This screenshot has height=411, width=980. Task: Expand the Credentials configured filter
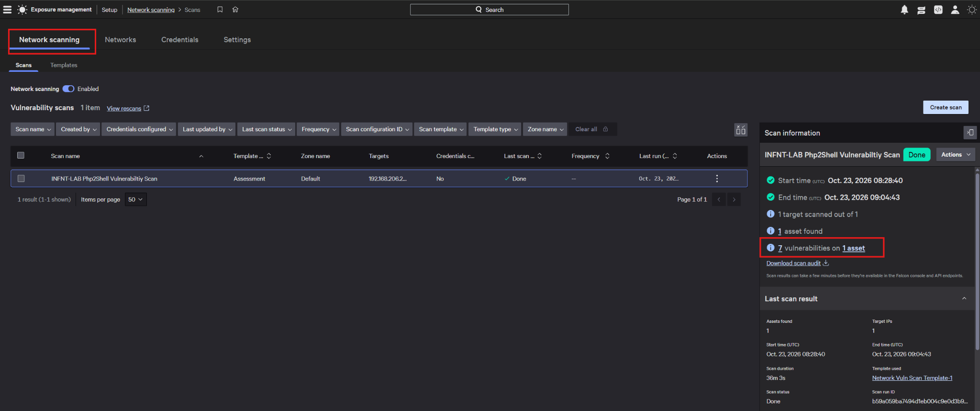point(139,129)
